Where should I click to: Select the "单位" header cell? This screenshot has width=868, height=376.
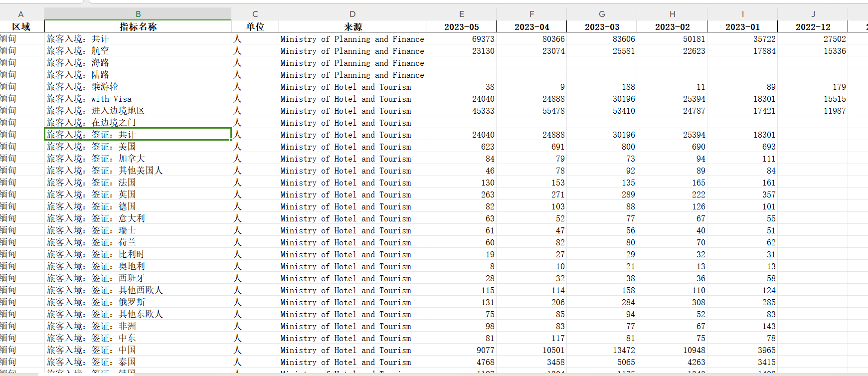click(255, 26)
